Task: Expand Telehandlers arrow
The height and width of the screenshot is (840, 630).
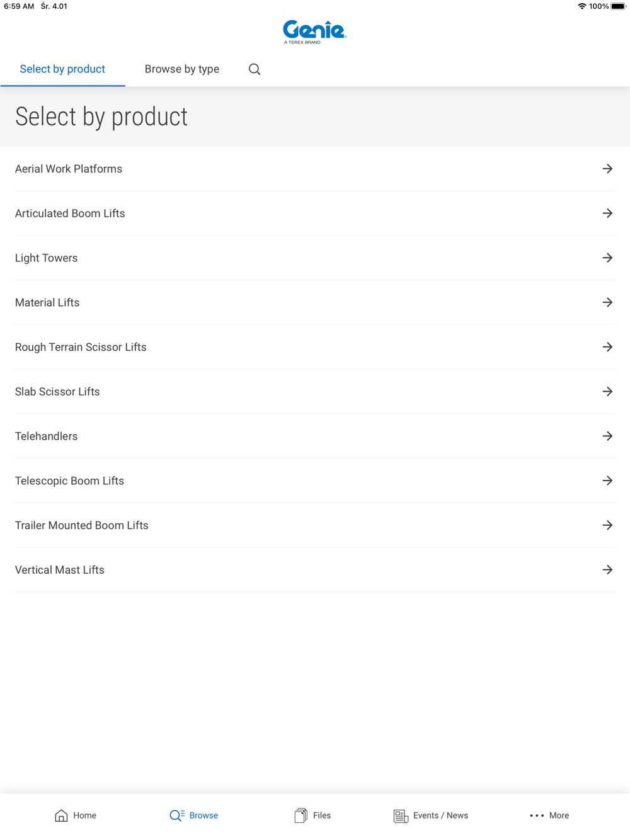Action: tap(607, 436)
